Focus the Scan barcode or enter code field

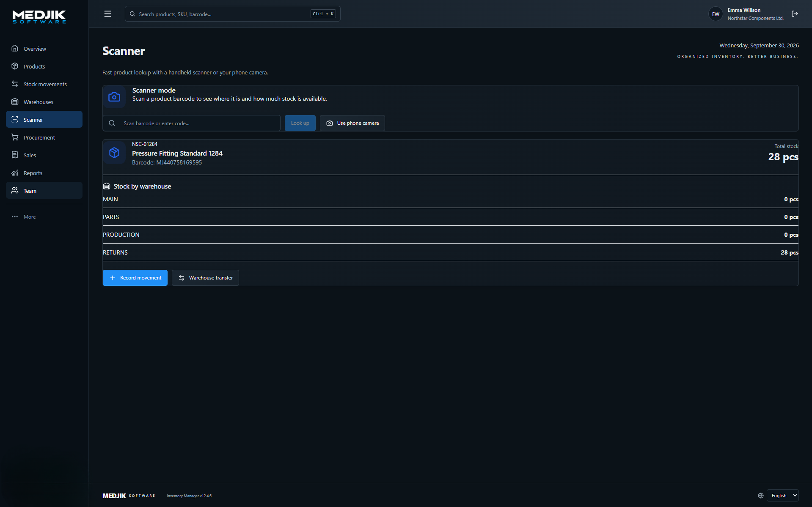191,123
